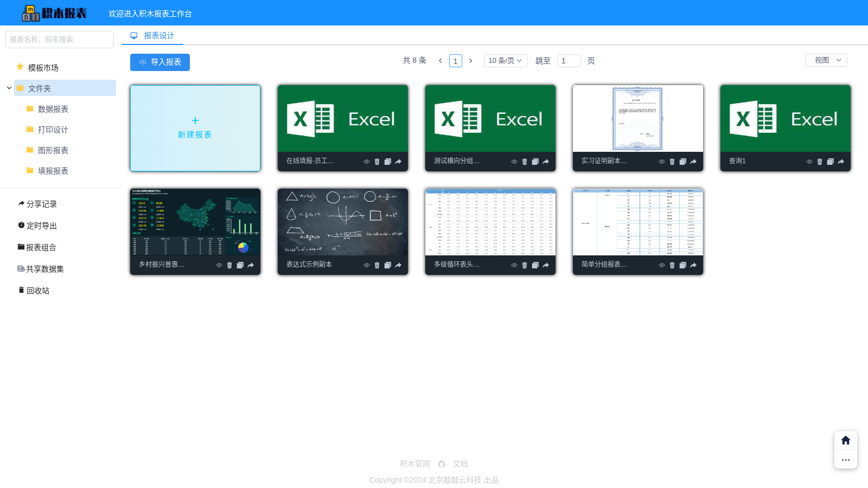Duplicate the 表达式示例副本 report with copy icon
The width and height of the screenshot is (868, 488).
tap(387, 265)
